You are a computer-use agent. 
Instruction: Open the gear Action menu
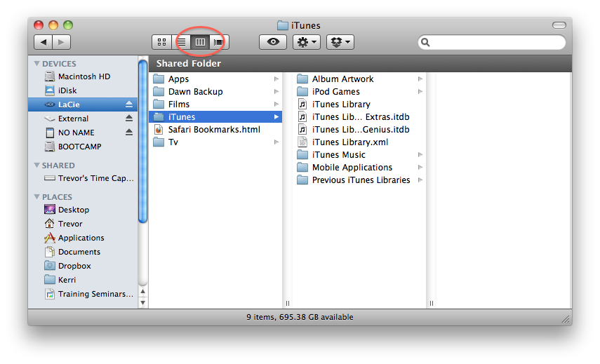[307, 42]
